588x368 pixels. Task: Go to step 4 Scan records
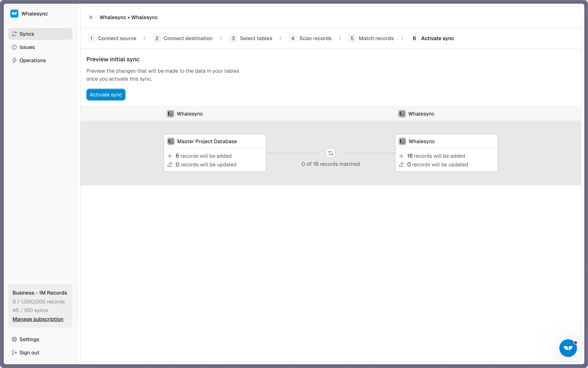[x=311, y=38]
